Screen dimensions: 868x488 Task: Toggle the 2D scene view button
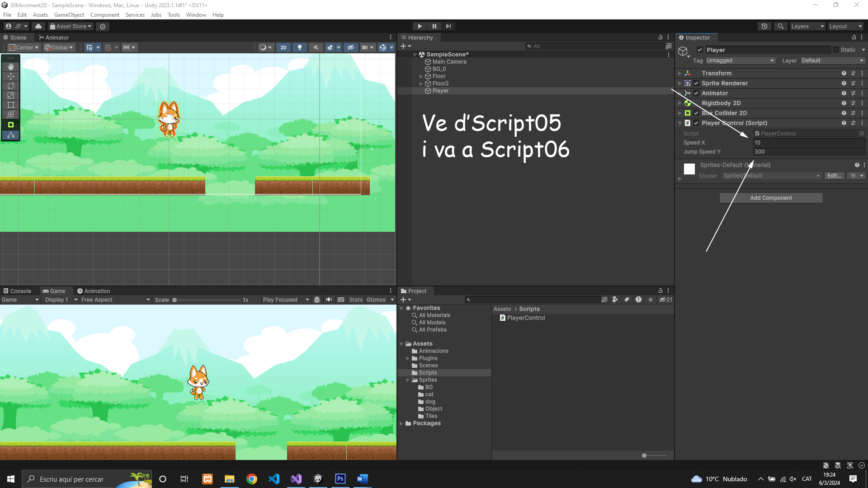tap(283, 47)
